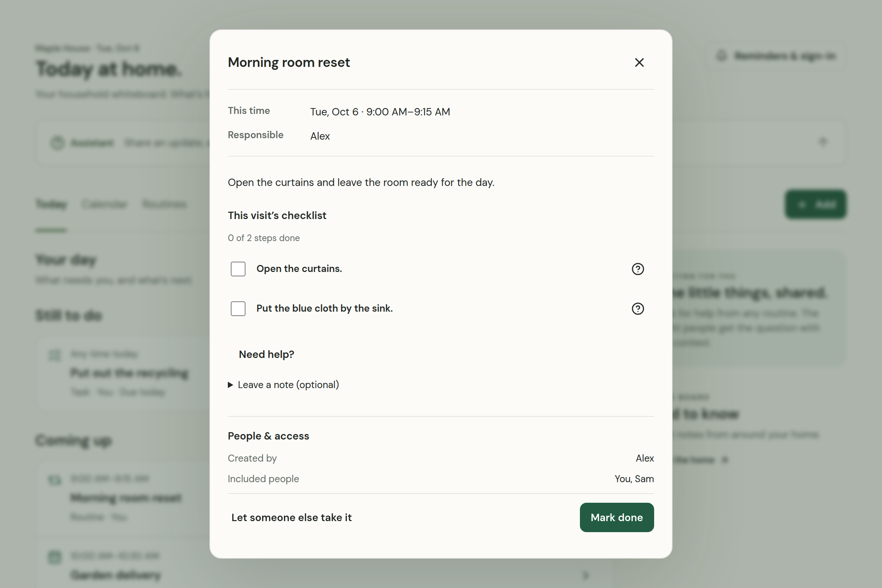Click the '0 of 2 steps done' text
The height and width of the screenshot is (588, 882).
(263, 238)
